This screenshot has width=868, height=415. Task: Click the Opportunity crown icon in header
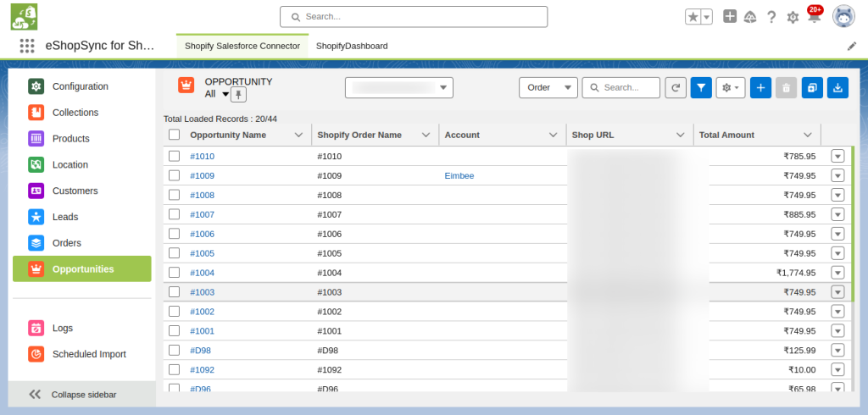point(186,85)
